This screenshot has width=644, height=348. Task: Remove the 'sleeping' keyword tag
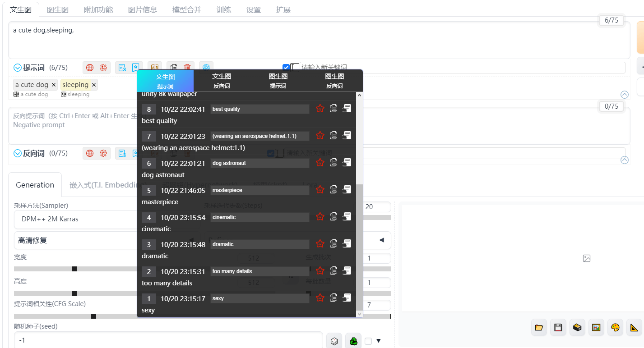(x=94, y=85)
